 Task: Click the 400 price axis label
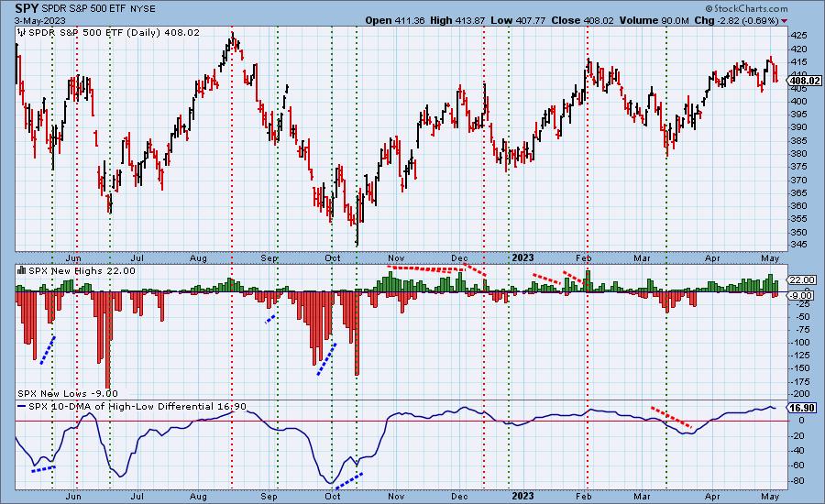[x=798, y=101]
